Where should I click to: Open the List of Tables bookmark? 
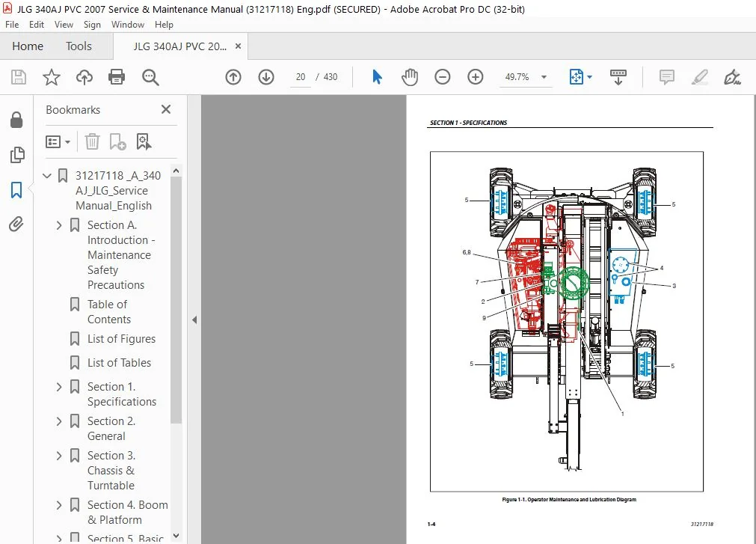(x=119, y=363)
